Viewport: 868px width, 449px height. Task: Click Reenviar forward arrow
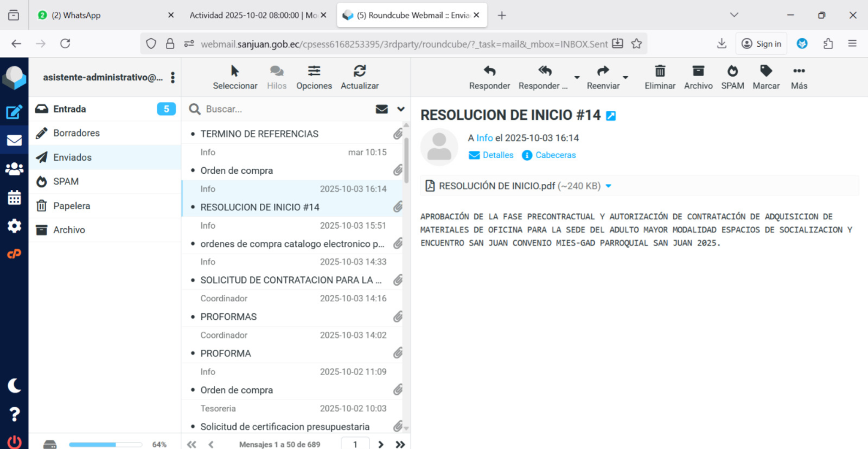click(603, 77)
